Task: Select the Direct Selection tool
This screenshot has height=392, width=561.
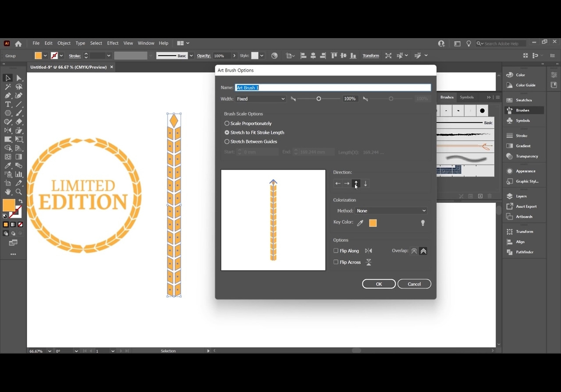Action: [19, 78]
